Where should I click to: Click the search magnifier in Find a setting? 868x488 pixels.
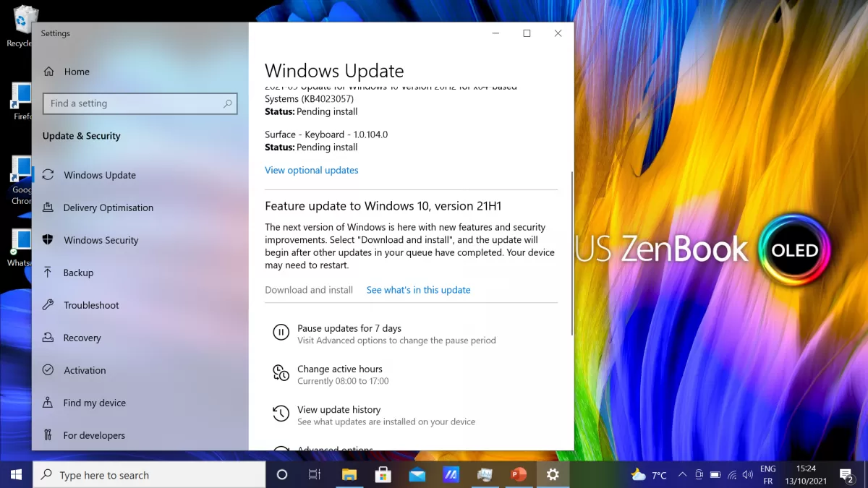pyautogui.click(x=228, y=103)
